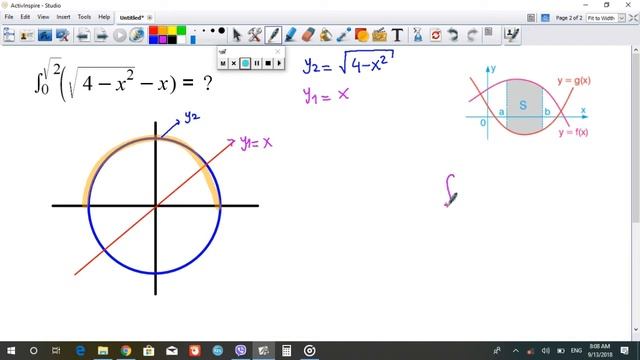Image resolution: width=640 pixels, height=360 pixels.
Task: Pick the orange color swatch
Action: [x=163, y=31]
